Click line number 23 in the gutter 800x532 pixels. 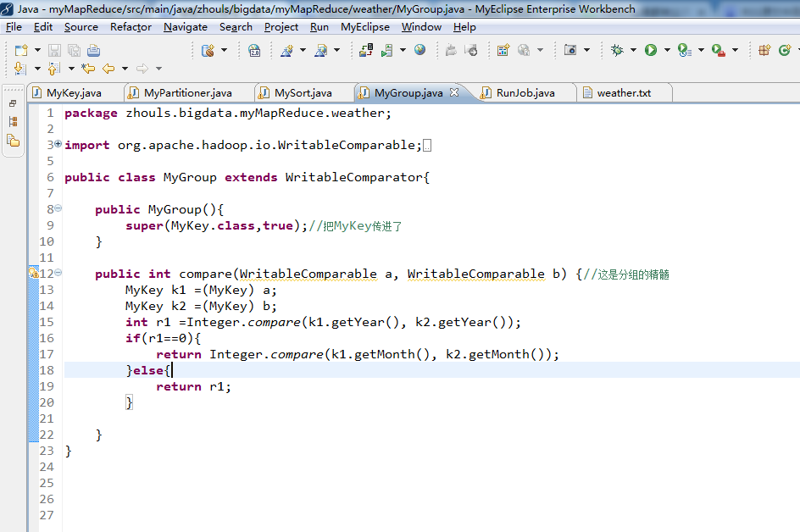tap(47, 451)
